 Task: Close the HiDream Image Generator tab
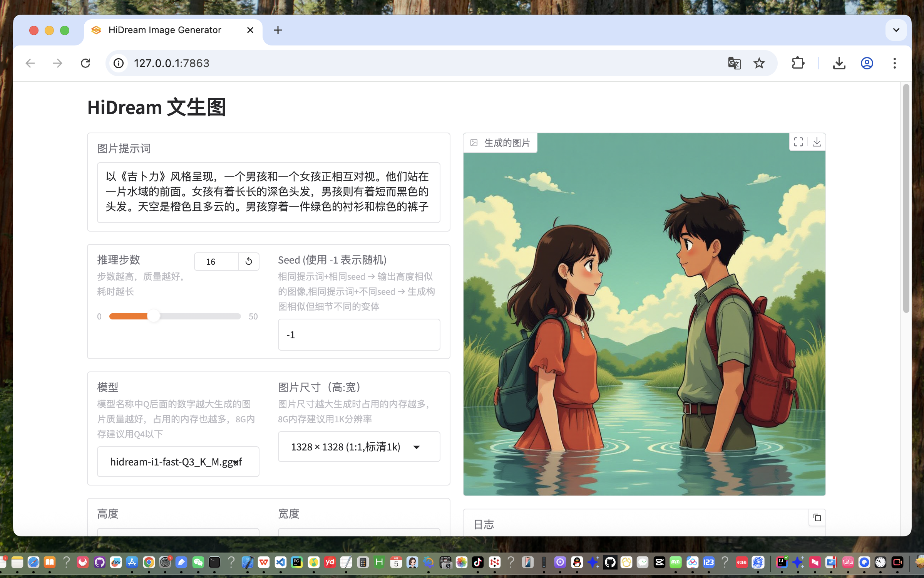tap(250, 30)
